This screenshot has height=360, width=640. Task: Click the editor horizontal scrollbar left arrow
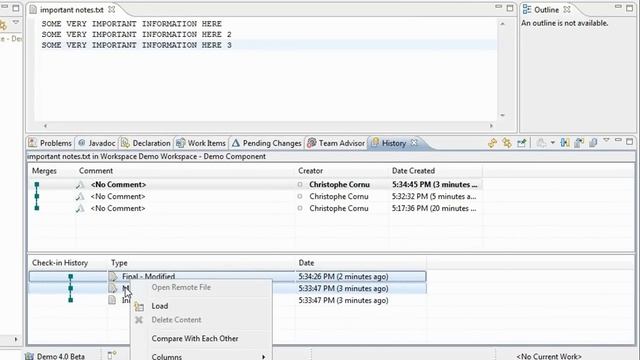point(45,126)
